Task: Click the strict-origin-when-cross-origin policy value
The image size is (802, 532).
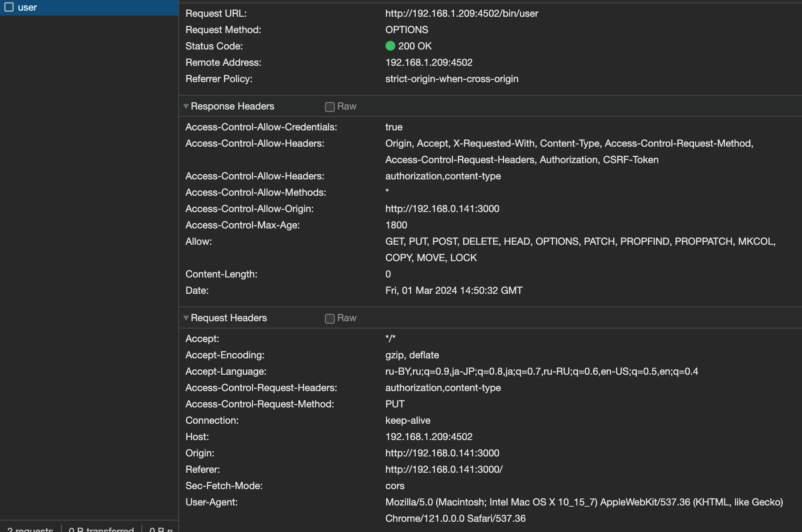Action: [451, 79]
